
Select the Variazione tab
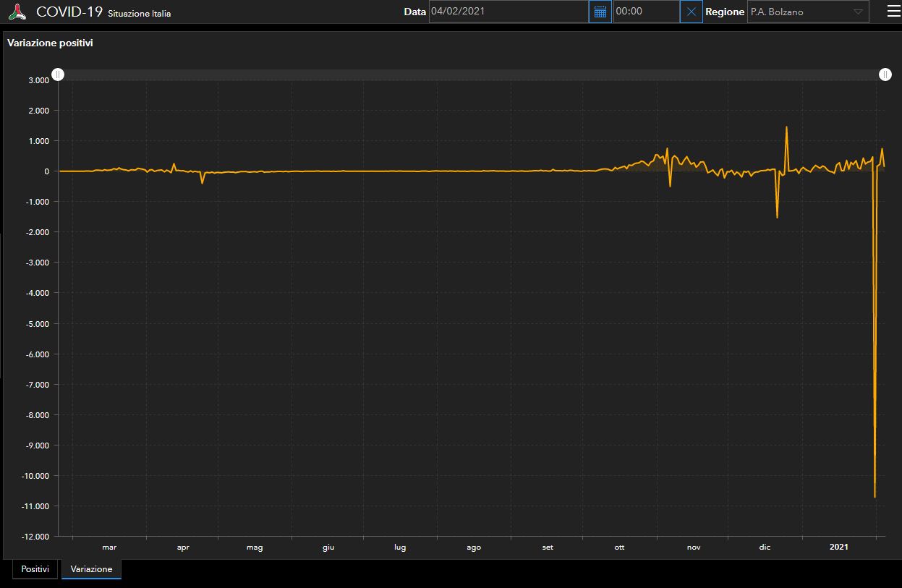pos(92,569)
